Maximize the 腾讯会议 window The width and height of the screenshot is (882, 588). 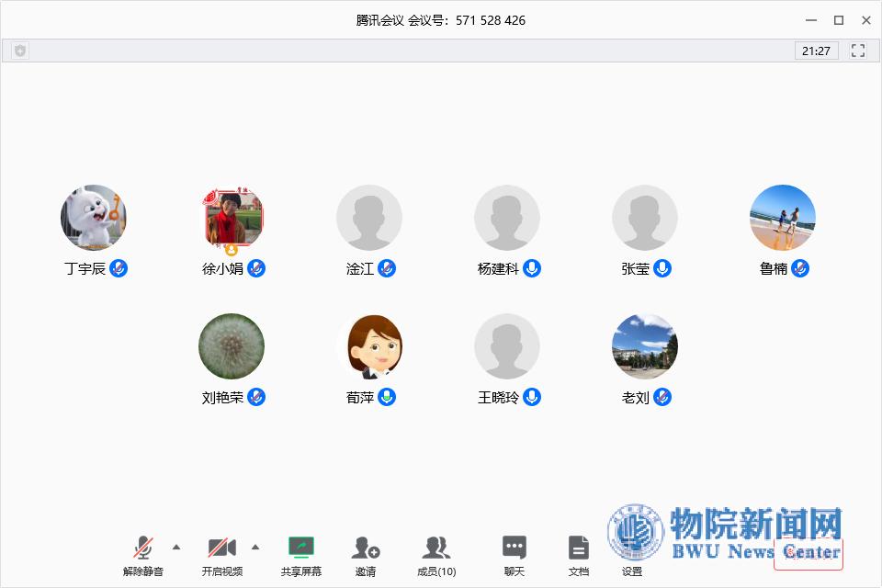[839, 20]
